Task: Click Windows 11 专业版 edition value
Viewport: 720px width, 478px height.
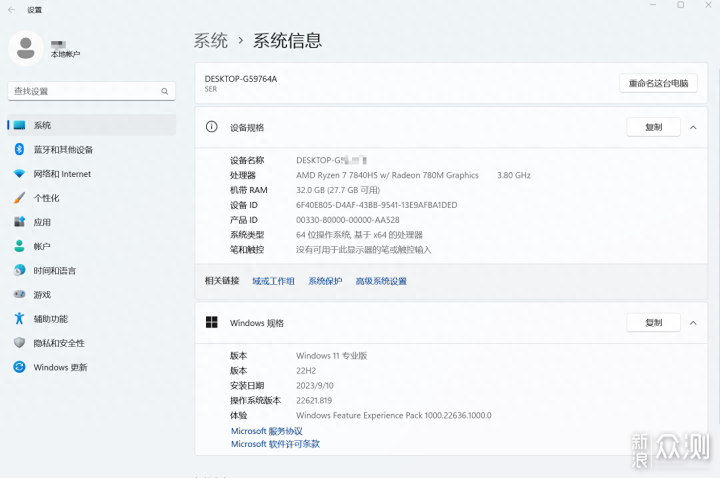Action: (x=332, y=355)
